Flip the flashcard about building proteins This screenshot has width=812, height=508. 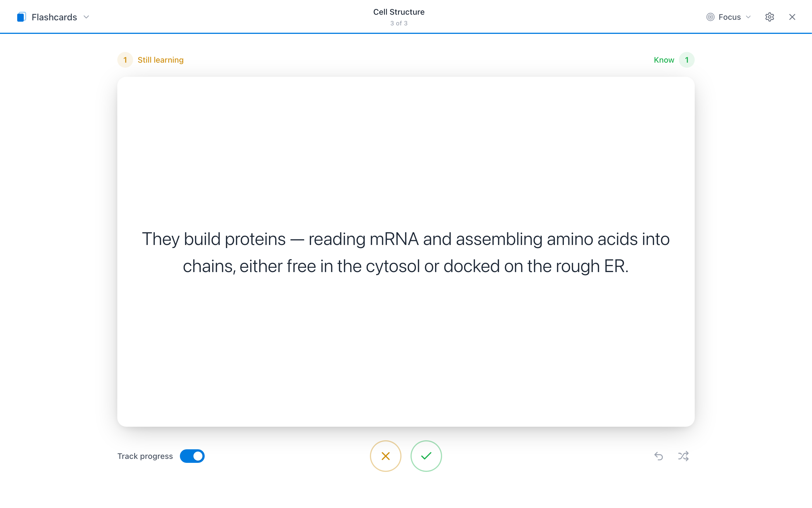tap(406, 252)
